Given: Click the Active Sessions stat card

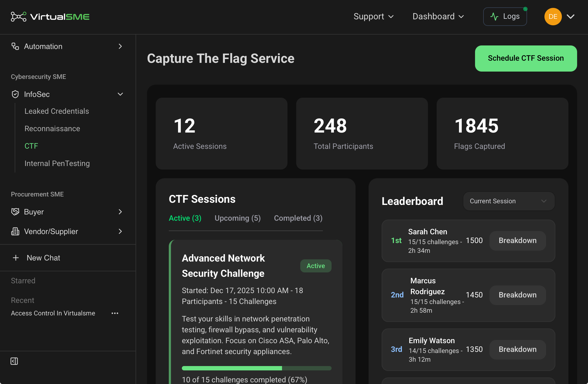Looking at the screenshot, I should point(222,134).
